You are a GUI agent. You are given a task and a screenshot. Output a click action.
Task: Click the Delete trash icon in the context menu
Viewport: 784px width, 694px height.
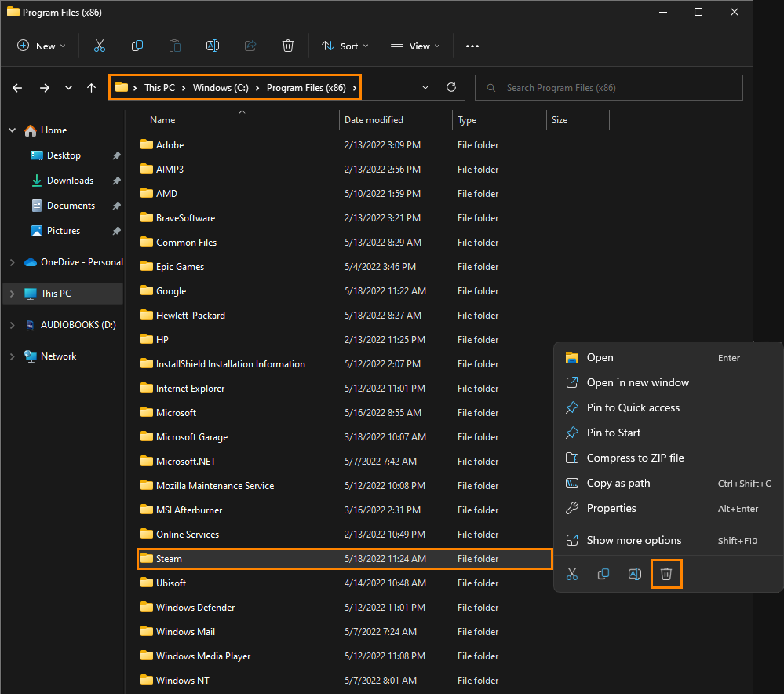666,574
